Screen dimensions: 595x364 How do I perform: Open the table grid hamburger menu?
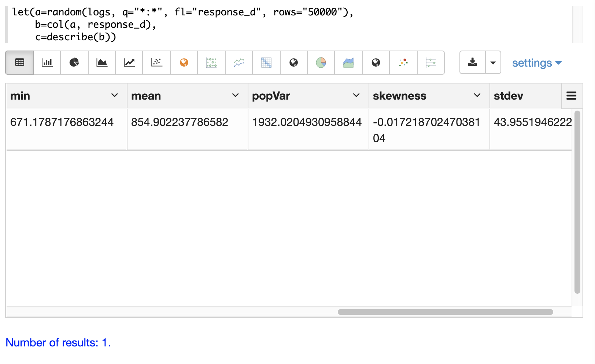click(x=571, y=96)
